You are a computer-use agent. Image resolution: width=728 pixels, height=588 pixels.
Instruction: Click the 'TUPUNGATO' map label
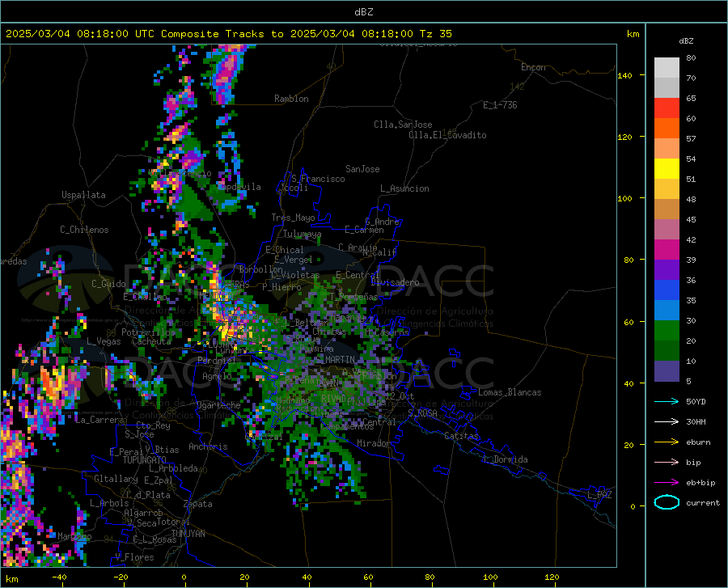(145, 460)
